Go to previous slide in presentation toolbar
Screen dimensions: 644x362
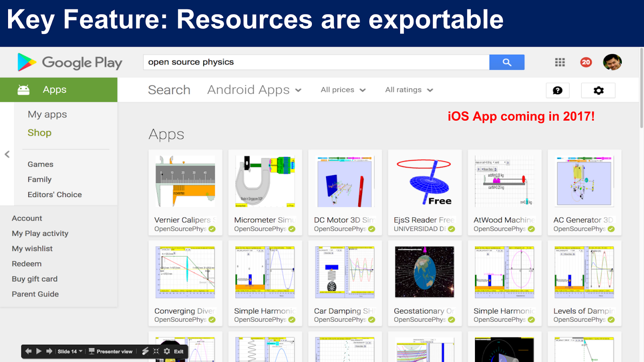28,351
